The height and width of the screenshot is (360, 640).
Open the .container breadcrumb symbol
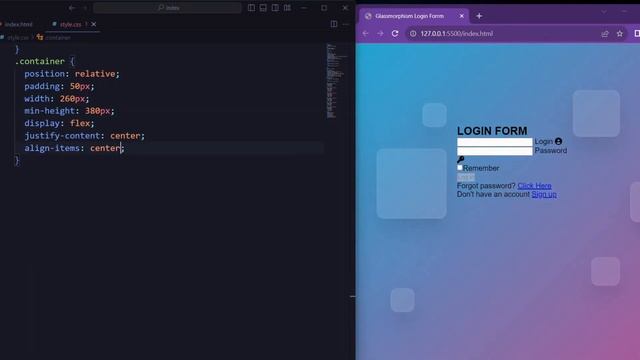[x=57, y=38]
